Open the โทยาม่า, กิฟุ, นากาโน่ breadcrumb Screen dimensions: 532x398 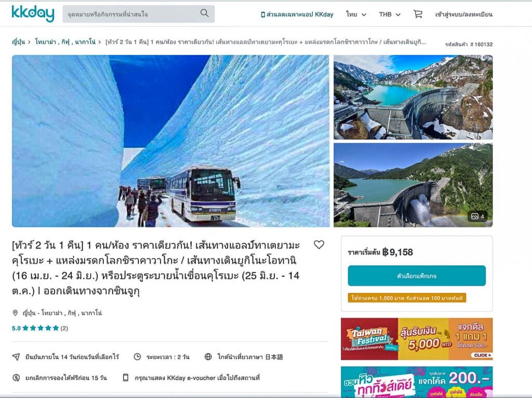(65, 42)
